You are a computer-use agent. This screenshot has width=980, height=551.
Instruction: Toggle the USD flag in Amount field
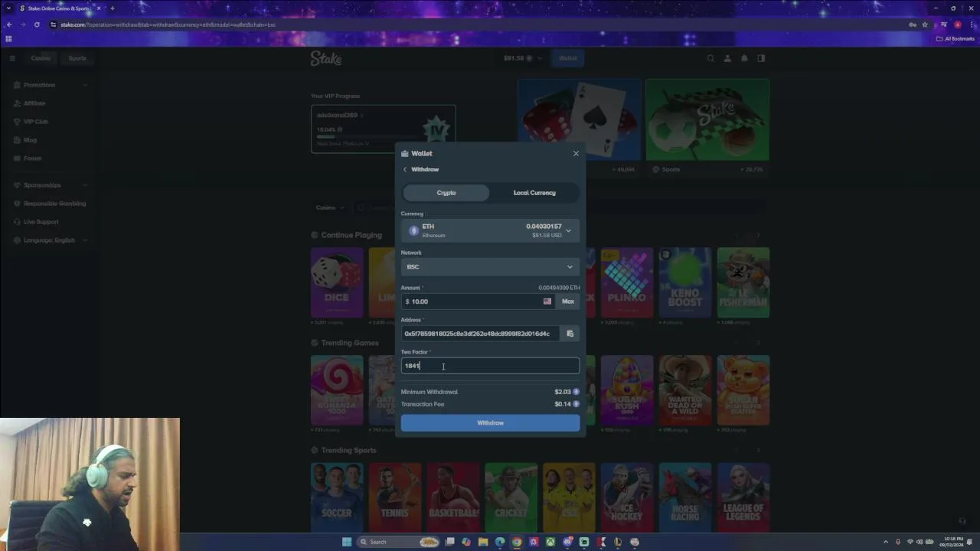[547, 302]
